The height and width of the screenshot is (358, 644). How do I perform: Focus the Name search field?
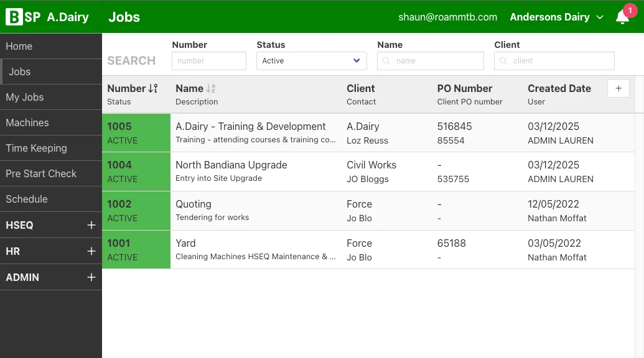click(x=431, y=61)
